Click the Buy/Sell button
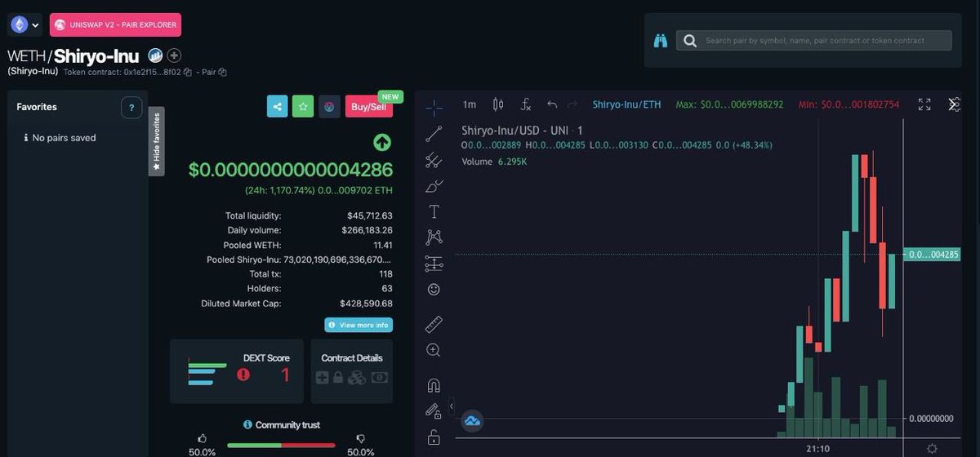Viewport: 980px width, 457px height. pyautogui.click(x=369, y=107)
